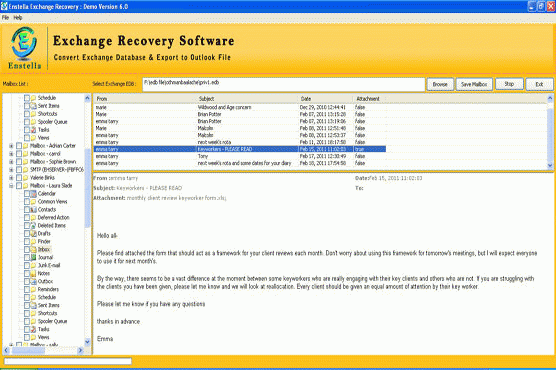Screen dimensions: 556x370
Task: Click the Browse button
Action: tap(440, 84)
